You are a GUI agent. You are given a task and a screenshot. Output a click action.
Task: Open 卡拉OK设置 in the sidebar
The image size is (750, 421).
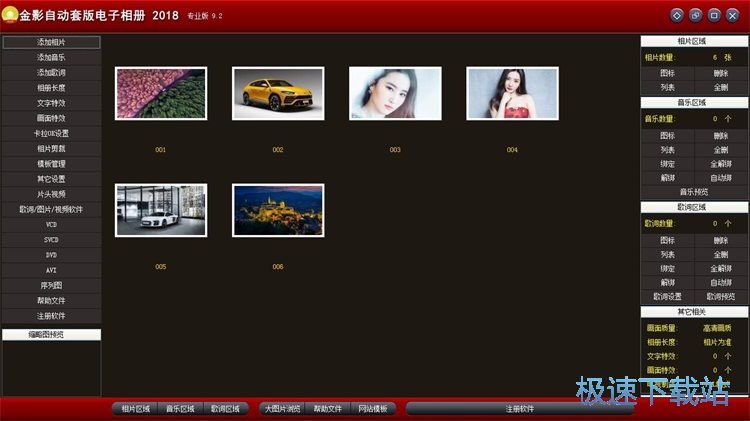tap(51, 133)
